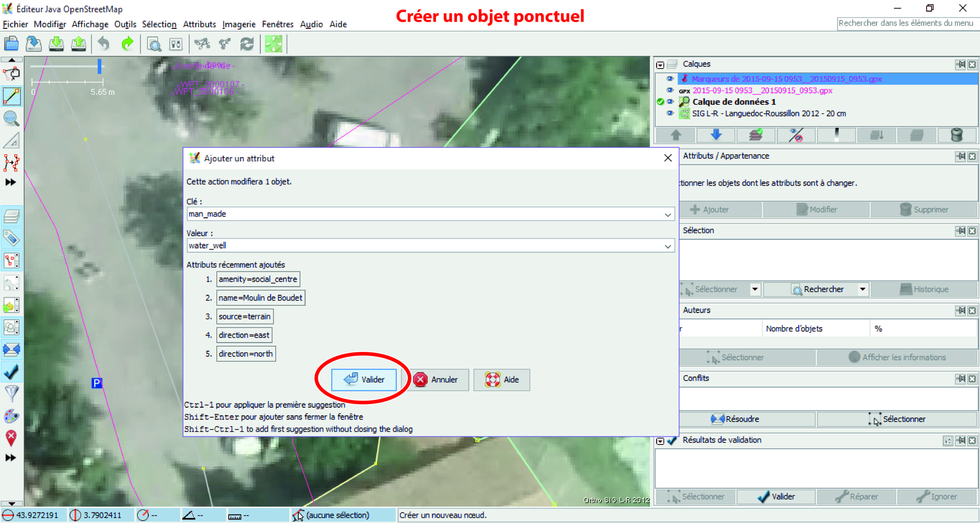This screenshot has width=980, height=523.
Task: Toggle the layers panel icon in sidebar
Action: pyautogui.click(x=11, y=216)
